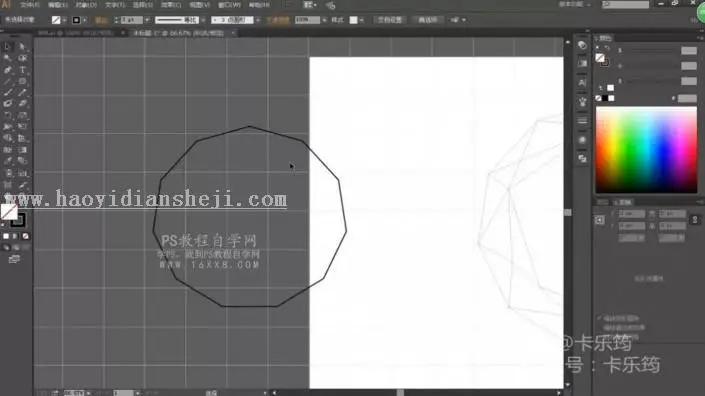This screenshot has height=396, width=705.
Task: Swap fill and stroke in Color panel
Action: click(607, 47)
